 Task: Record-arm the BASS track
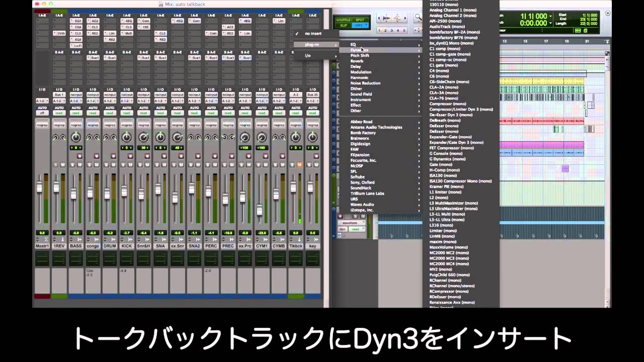click(x=79, y=156)
